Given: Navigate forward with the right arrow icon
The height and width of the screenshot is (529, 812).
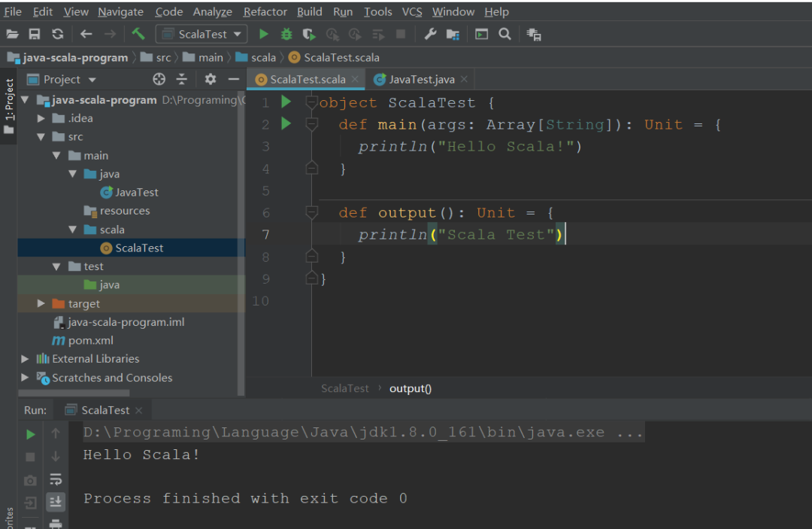Looking at the screenshot, I should pyautogui.click(x=110, y=35).
